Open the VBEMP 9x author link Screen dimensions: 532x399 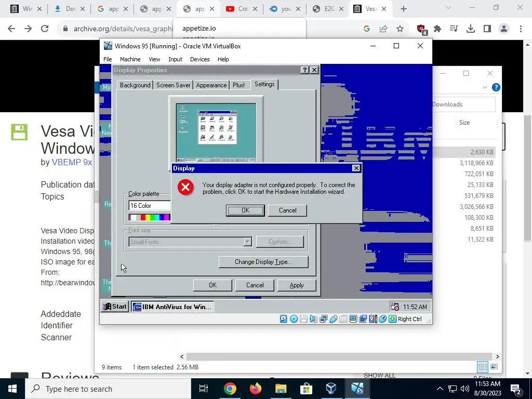(72, 163)
